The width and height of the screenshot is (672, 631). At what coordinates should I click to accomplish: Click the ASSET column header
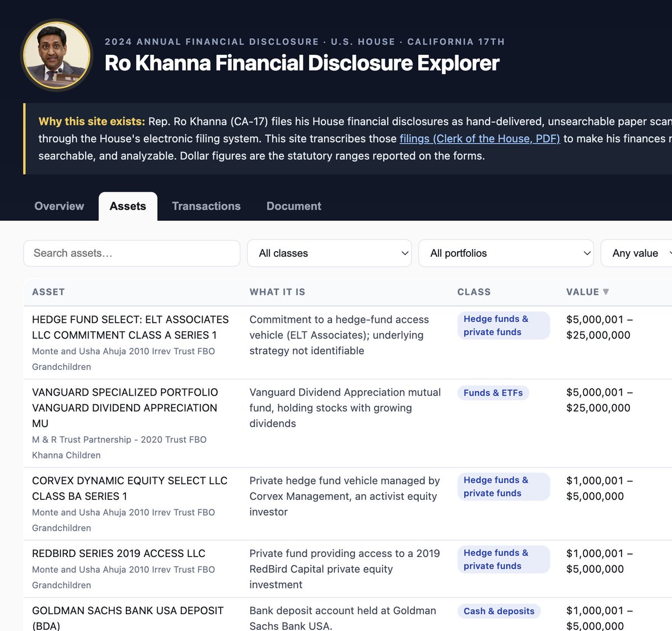48,292
